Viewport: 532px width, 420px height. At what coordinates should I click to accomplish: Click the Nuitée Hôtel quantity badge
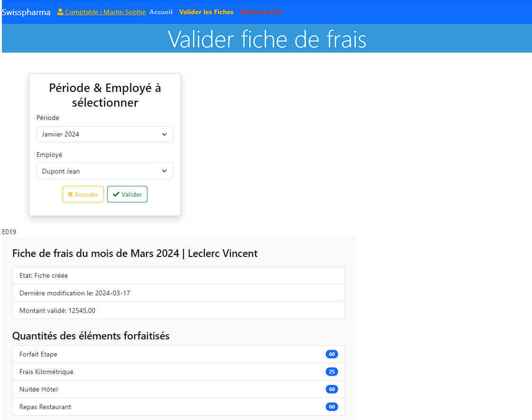pyautogui.click(x=331, y=389)
